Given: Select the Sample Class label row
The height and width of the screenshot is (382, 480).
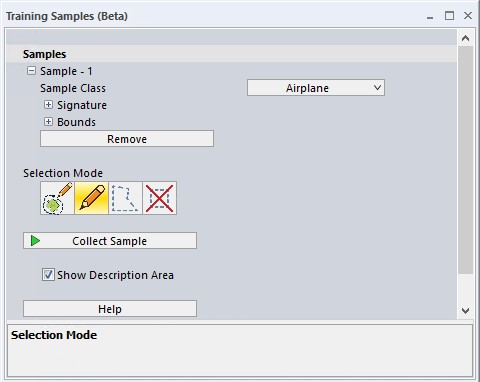Looking at the screenshot, I should (73, 88).
